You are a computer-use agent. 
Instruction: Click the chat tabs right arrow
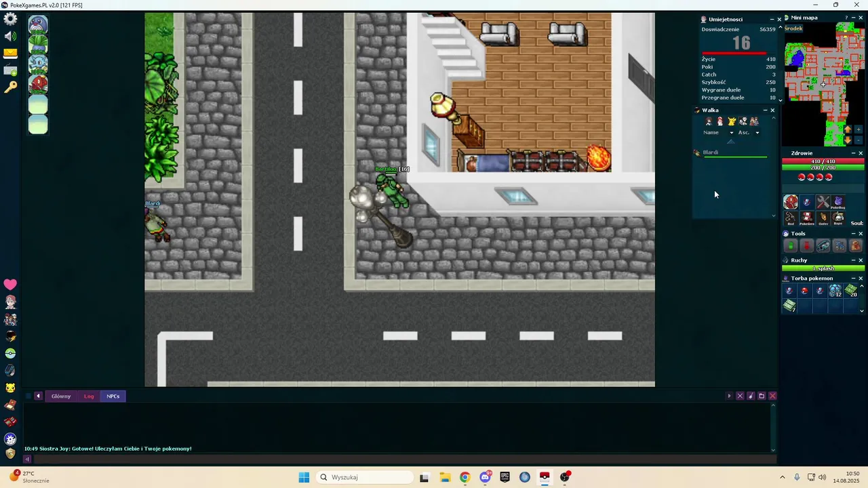[729, 396]
